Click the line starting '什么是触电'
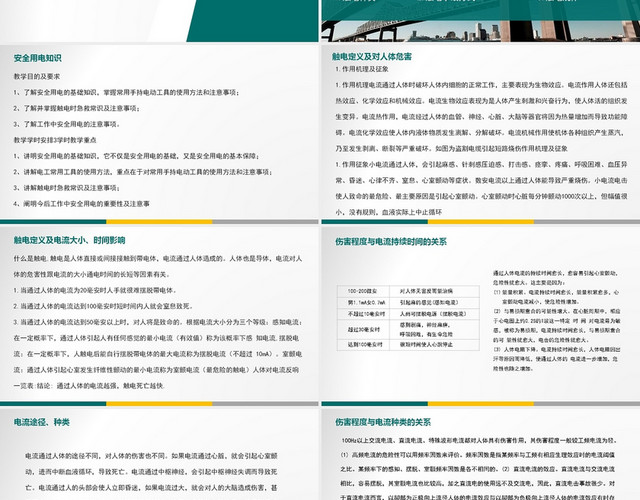 (x=158, y=258)
